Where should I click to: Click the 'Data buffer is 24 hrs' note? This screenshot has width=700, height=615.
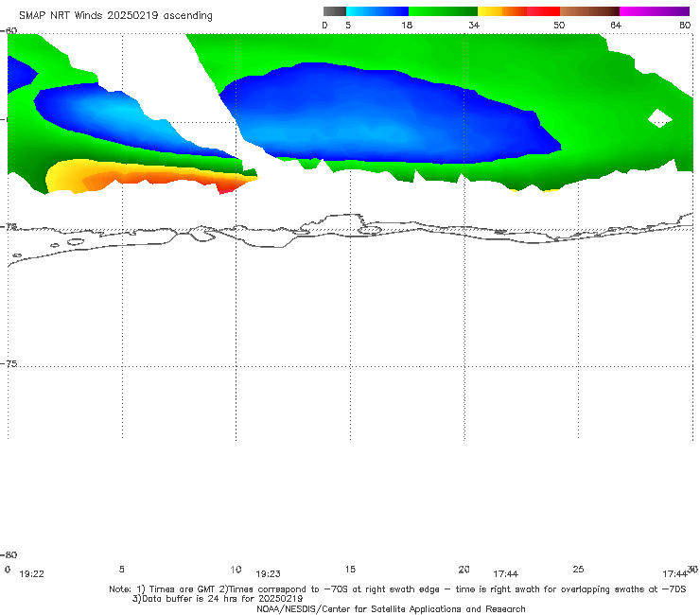pos(218,599)
